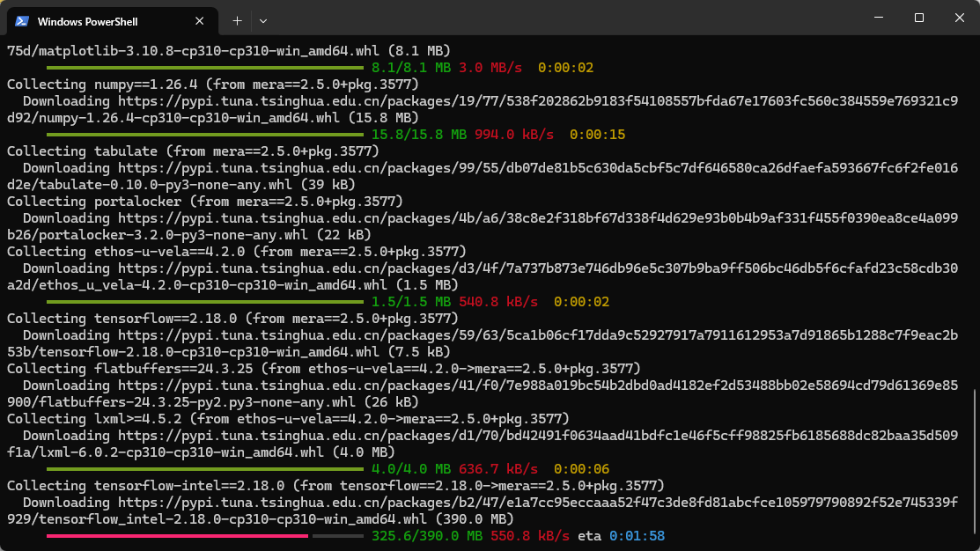The width and height of the screenshot is (980, 551).
Task: Click the flatbuffers-24.3.25 wheel filename
Action: [197, 402]
